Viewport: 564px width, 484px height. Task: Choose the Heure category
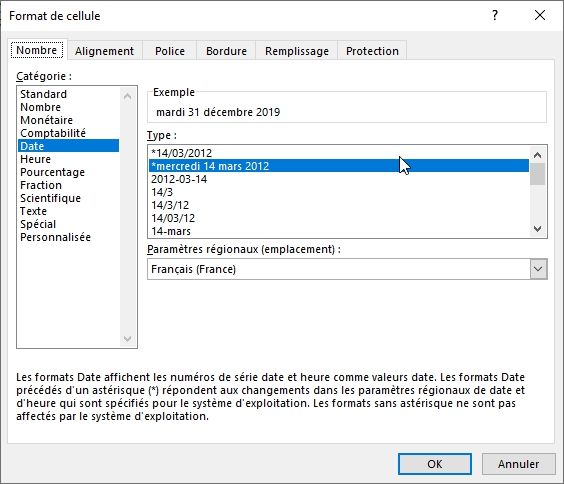(x=68, y=159)
